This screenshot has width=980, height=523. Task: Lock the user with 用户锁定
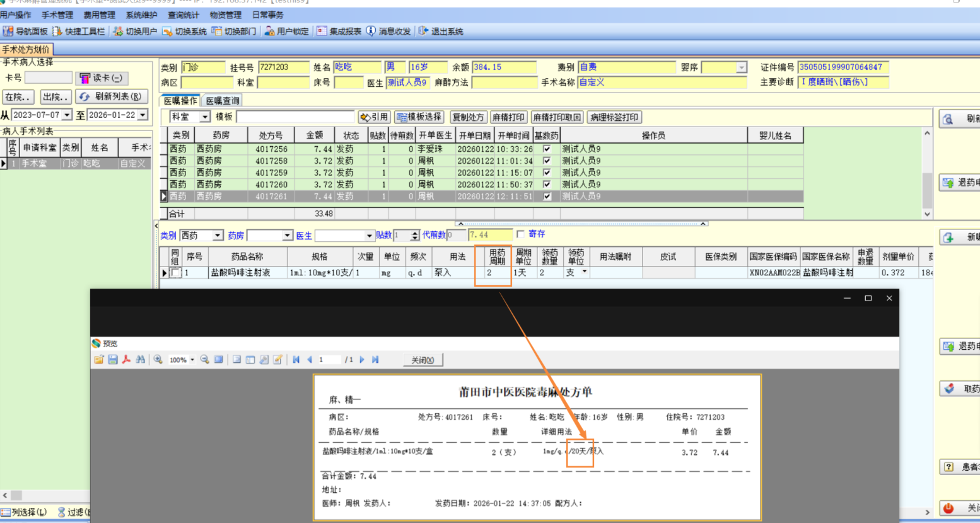pos(287,31)
